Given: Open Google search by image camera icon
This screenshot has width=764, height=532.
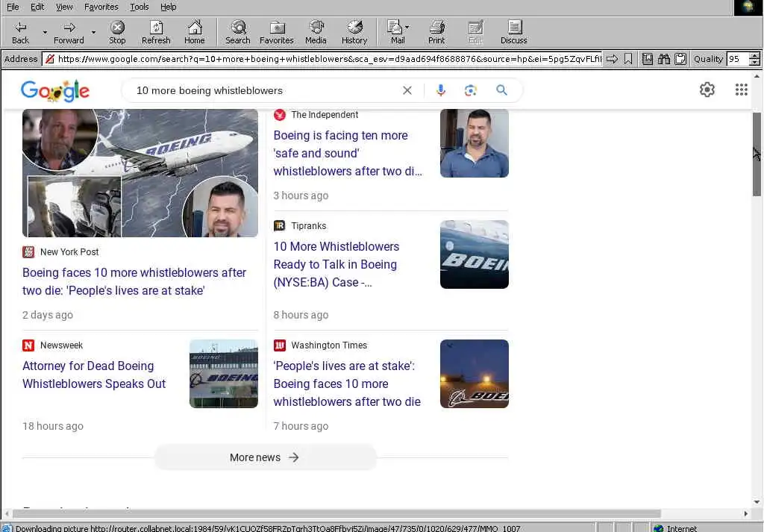Looking at the screenshot, I should pos(471,90).
